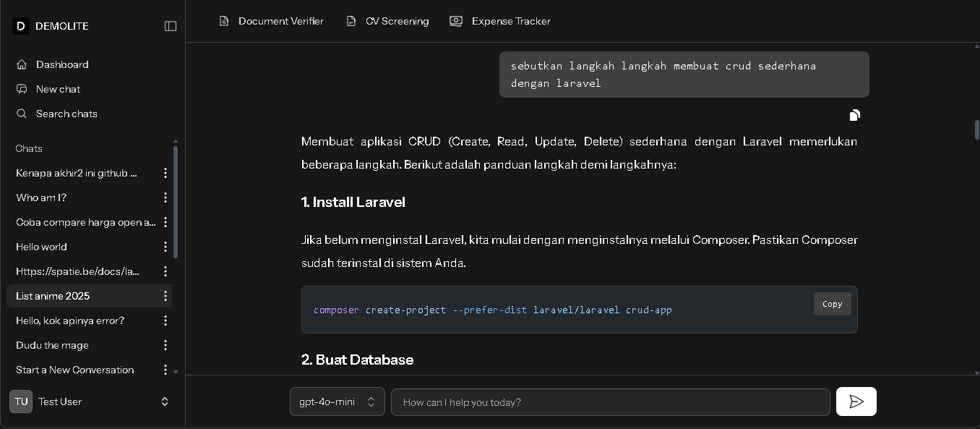Open options for 'Who am I?' chat

tap(166, 197)
